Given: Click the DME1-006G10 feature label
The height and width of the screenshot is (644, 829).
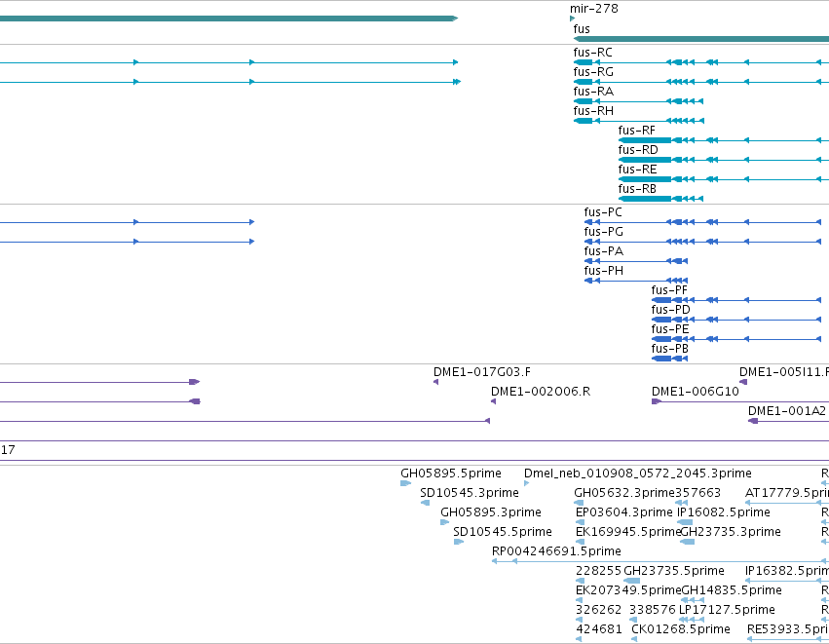Looking at the screenshot, I should tap(695, 392).
